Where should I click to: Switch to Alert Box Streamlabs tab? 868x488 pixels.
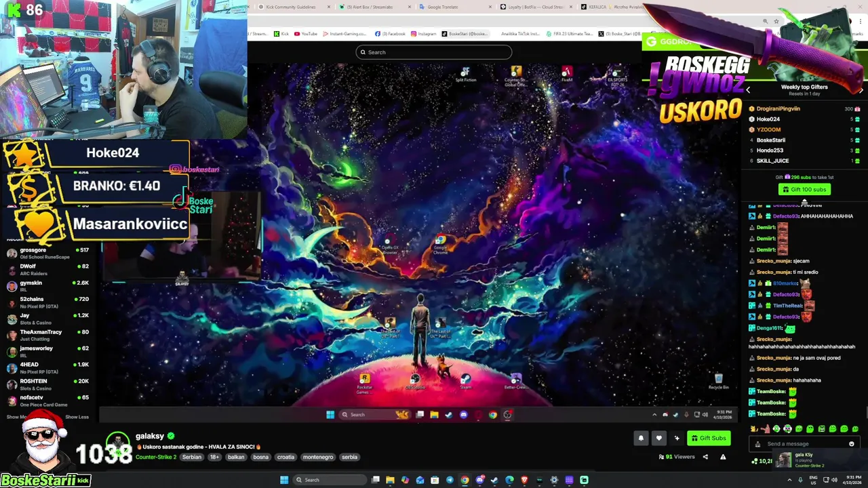coord(373,7)
